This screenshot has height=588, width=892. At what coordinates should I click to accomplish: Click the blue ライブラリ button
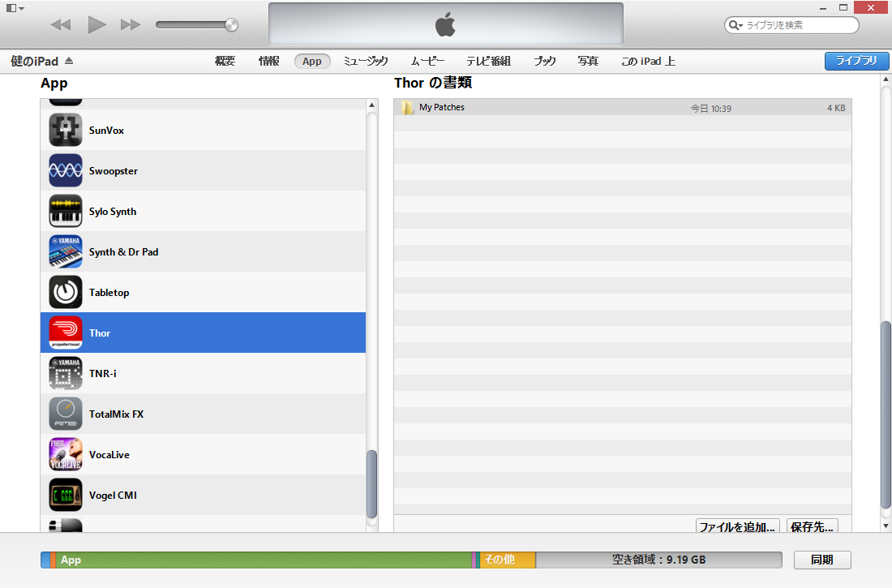(x=856, y=61)
